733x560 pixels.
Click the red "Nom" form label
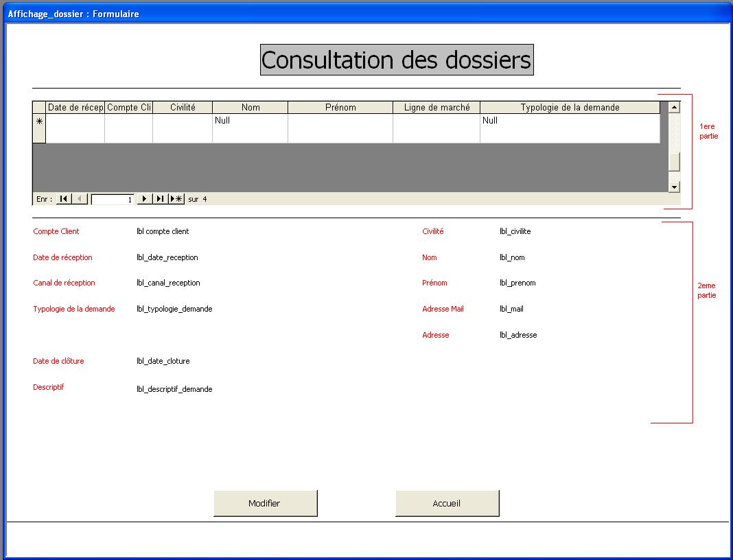[x=430, y=257]
